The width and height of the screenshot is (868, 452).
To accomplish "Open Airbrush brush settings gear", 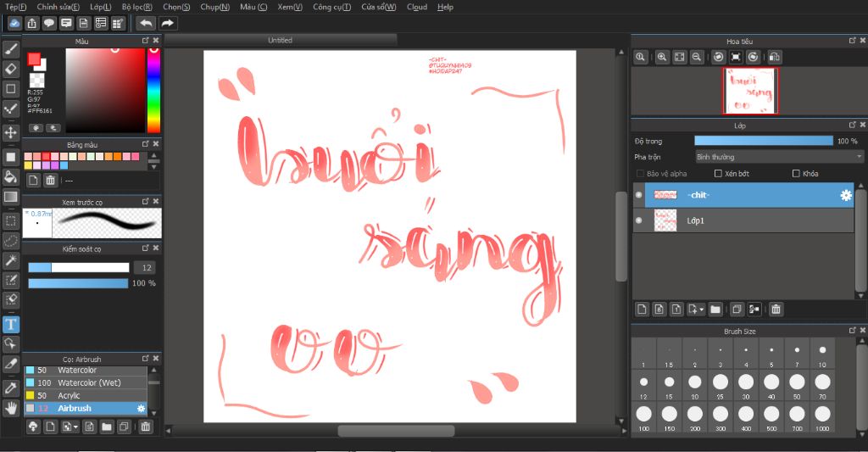I will (x=142, y=408).
